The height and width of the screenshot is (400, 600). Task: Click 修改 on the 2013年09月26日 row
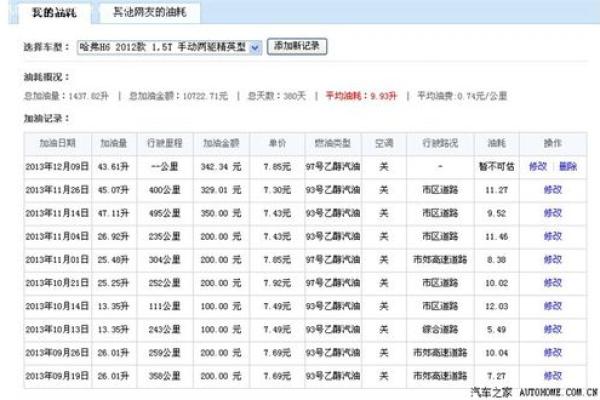click(552, 353)
